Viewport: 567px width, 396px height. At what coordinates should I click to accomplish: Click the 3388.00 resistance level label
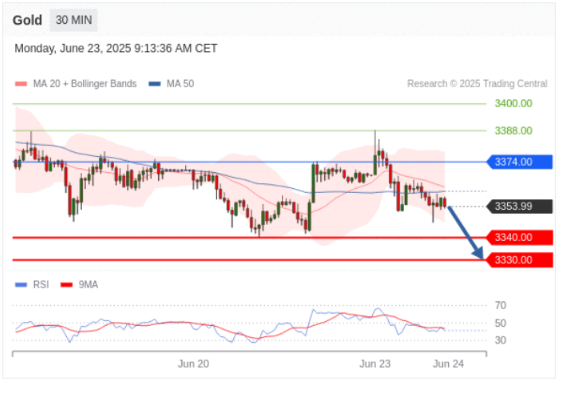pos(513,131)
